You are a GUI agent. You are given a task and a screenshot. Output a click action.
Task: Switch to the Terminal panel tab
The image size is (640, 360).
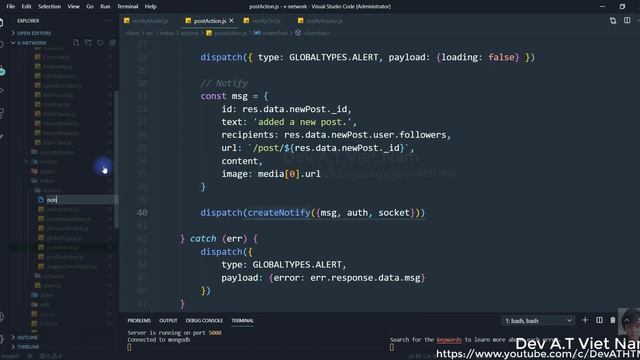click(242, 321)
